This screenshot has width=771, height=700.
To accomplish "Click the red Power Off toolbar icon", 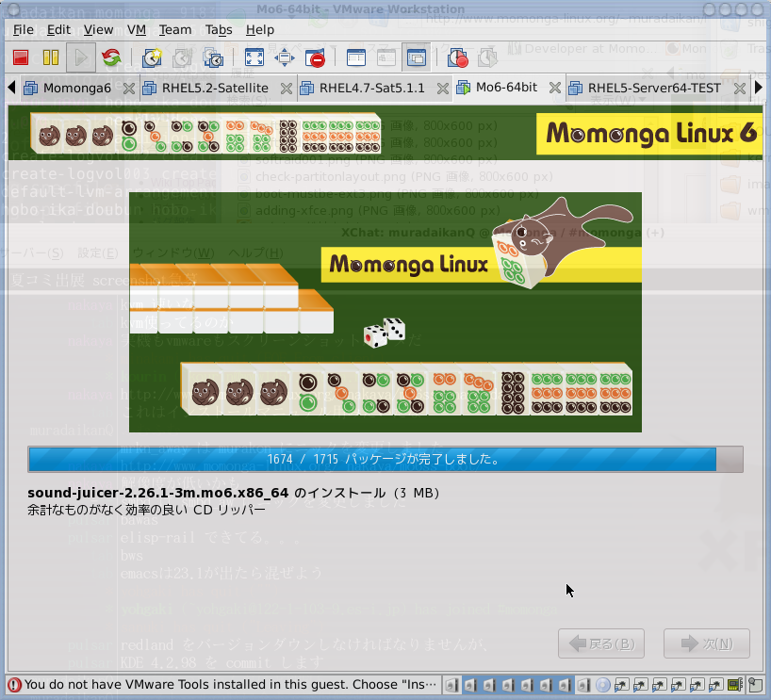I will [x=21, y=58].
